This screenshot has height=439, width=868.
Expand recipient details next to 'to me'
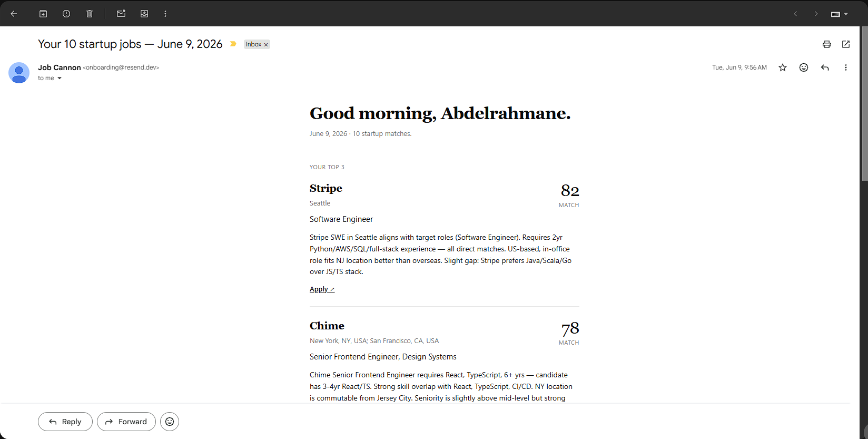point(60,78)
